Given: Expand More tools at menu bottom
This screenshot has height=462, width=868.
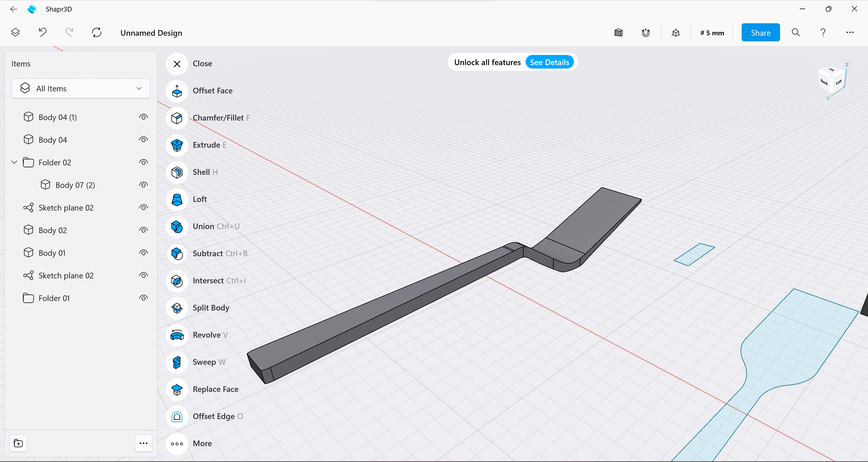Looking at the screenshot, I should [x=177, y=443].
